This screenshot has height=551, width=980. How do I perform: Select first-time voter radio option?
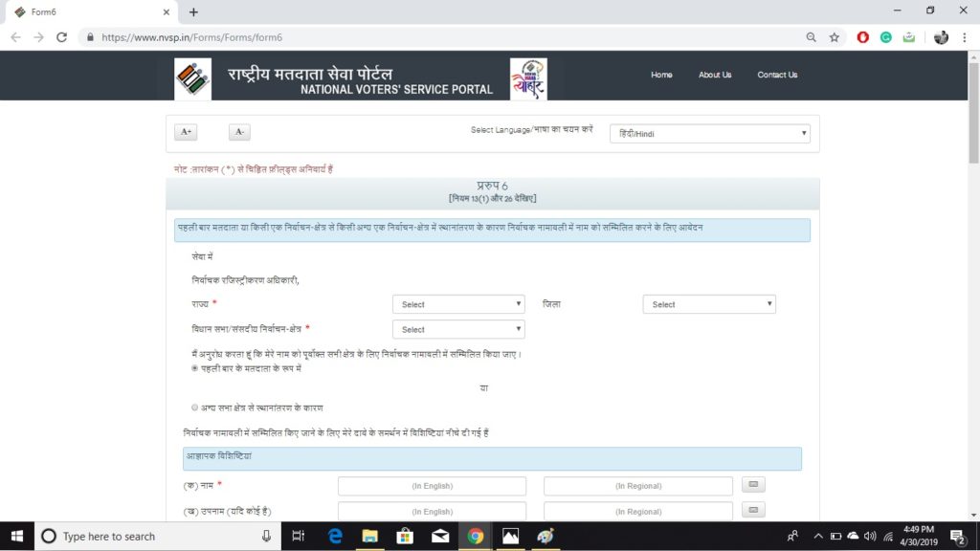[x=195, y=368]
